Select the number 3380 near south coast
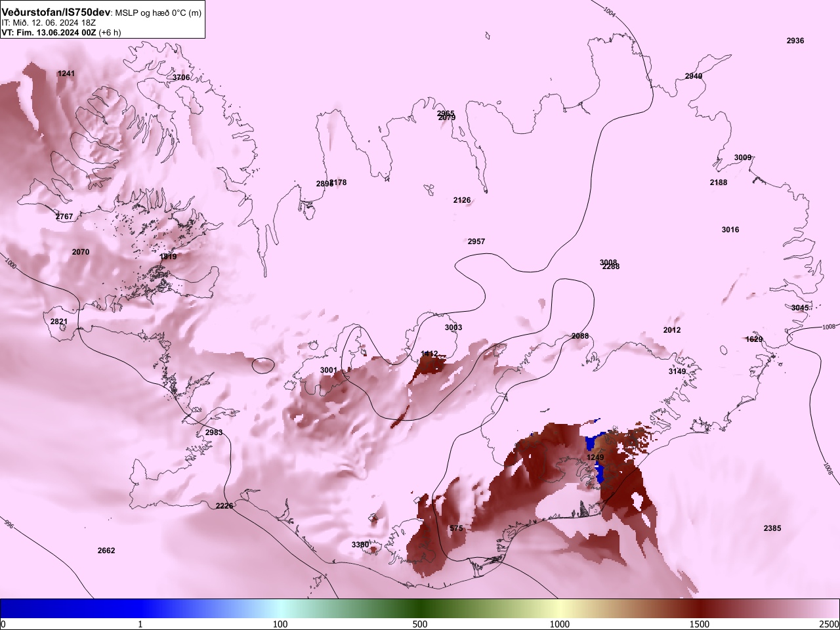The height and width of the screenshot is (630, 840). (360, 545)
